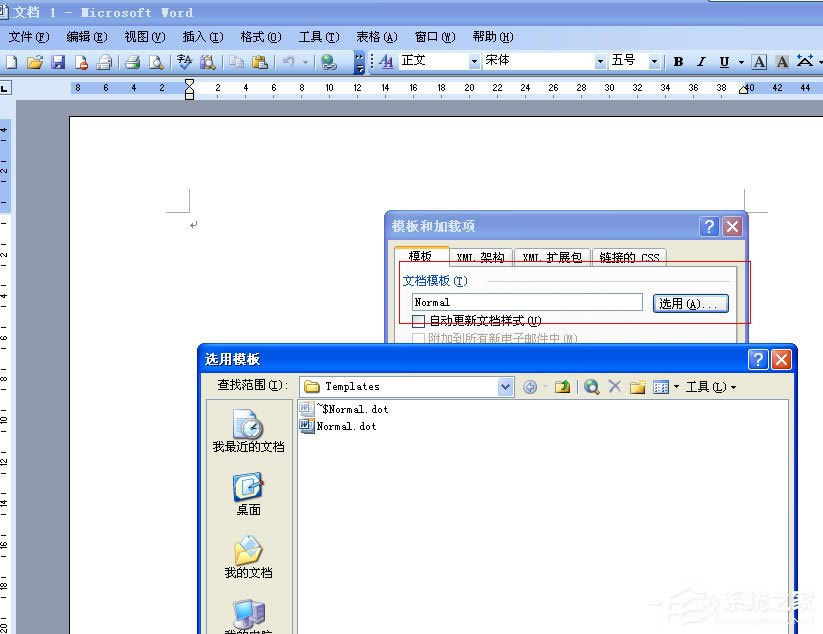Open the Insert (插入) menu
The height and width of the screenshot is (634, 823).
click(x=203, y=37)
